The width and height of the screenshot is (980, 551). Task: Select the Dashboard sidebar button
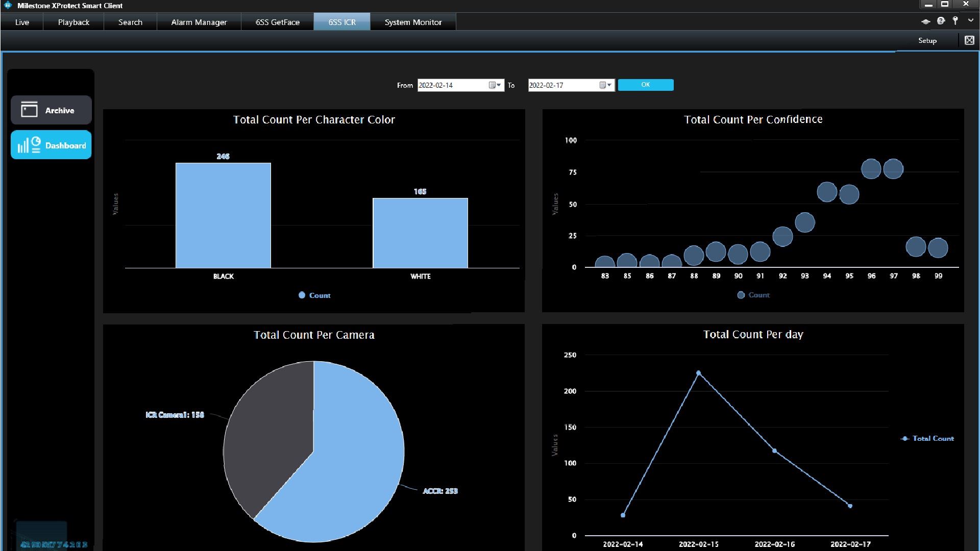point(51,145)
